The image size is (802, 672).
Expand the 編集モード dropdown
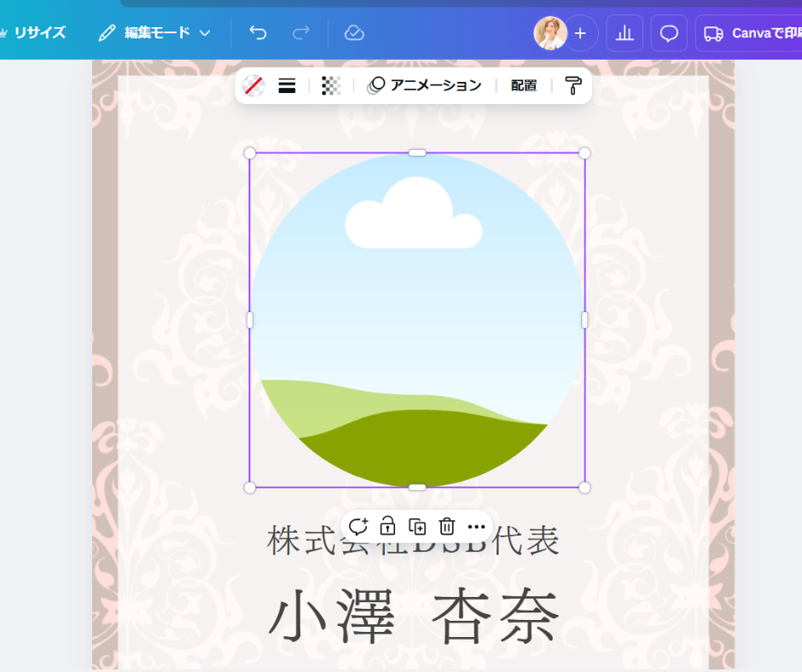point(154,33)
